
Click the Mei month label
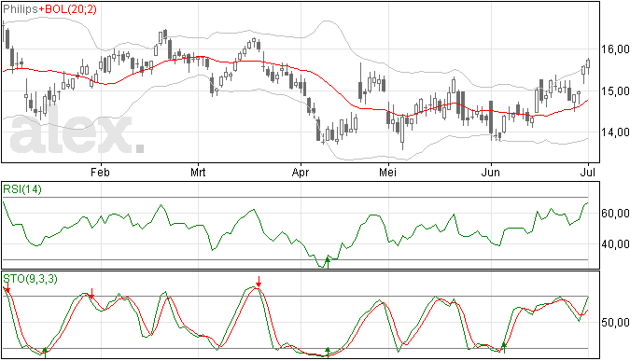[387, 172]
